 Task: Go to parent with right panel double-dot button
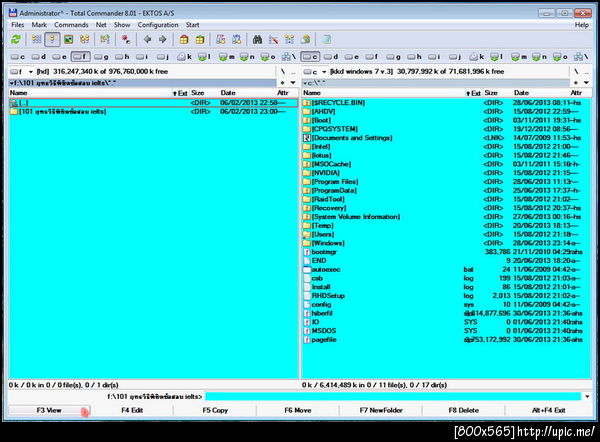pos(586,72)
